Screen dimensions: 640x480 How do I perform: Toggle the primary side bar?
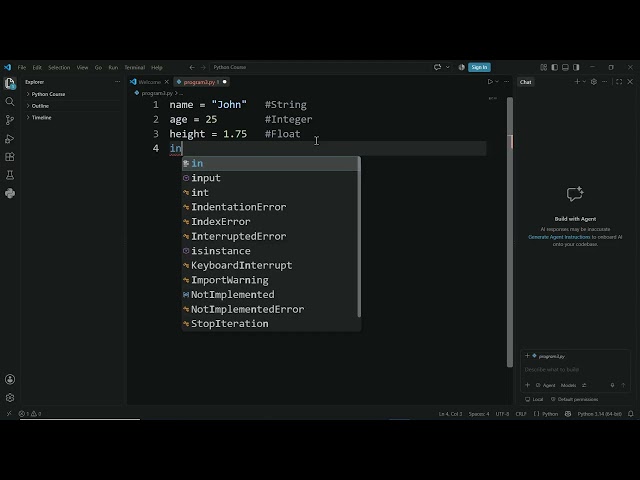click(554, 67)
